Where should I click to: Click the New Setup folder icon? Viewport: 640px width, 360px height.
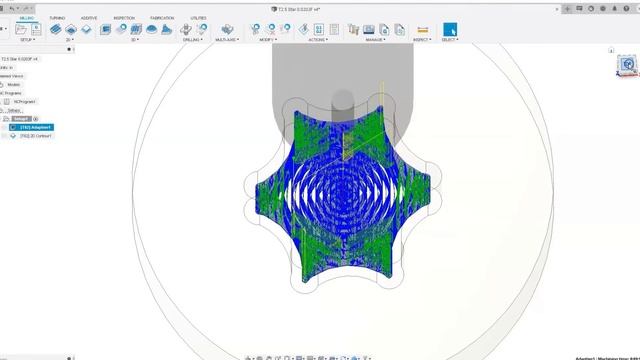tap(21, 29)
